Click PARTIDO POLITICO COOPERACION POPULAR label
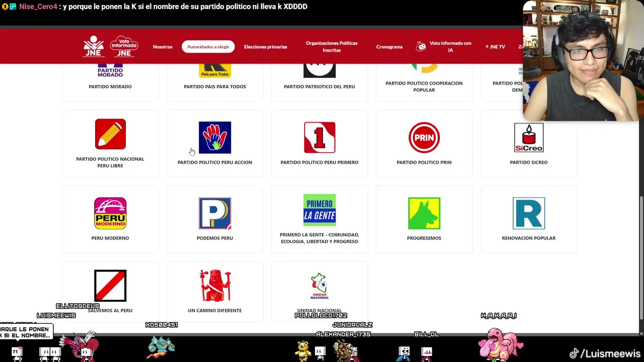The image size is (644, 362). [424, 86]
